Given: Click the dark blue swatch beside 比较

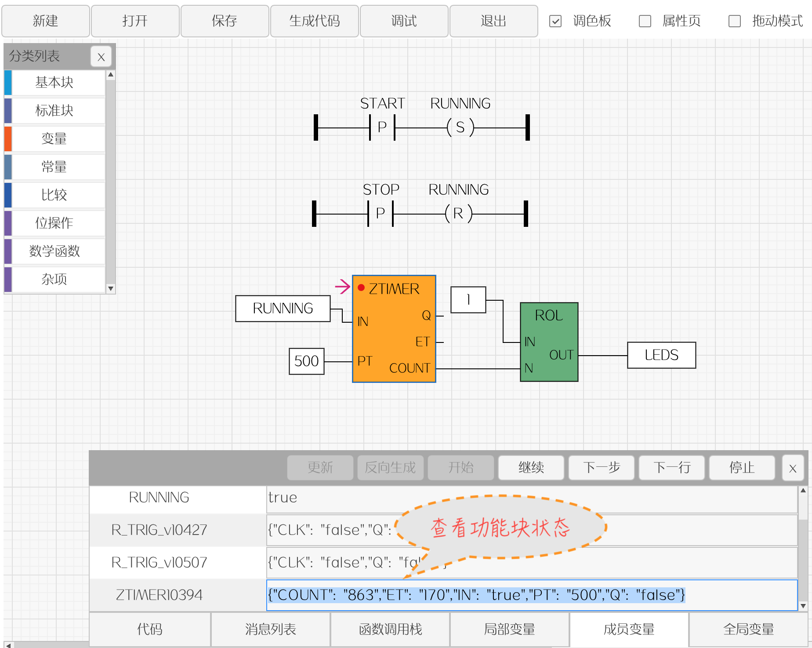Looking at the screenshot, I should 8,195.
